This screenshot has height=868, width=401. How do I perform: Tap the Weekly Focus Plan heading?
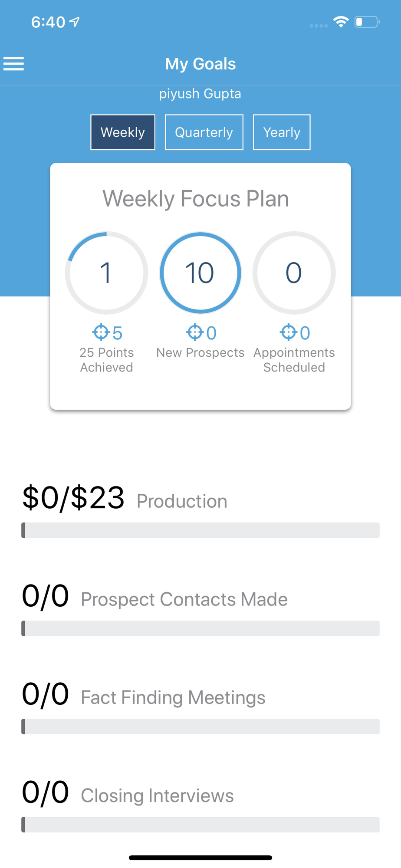pos(196,199)
